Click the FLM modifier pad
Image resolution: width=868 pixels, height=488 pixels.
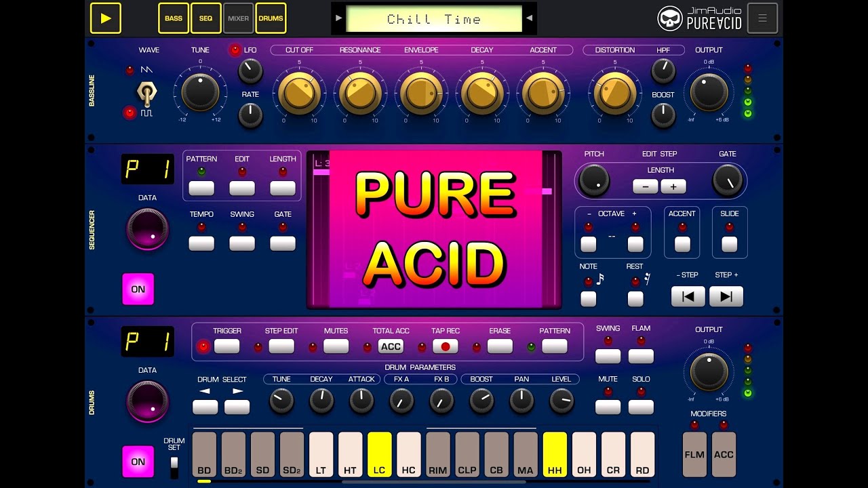[x=694, y=454]
